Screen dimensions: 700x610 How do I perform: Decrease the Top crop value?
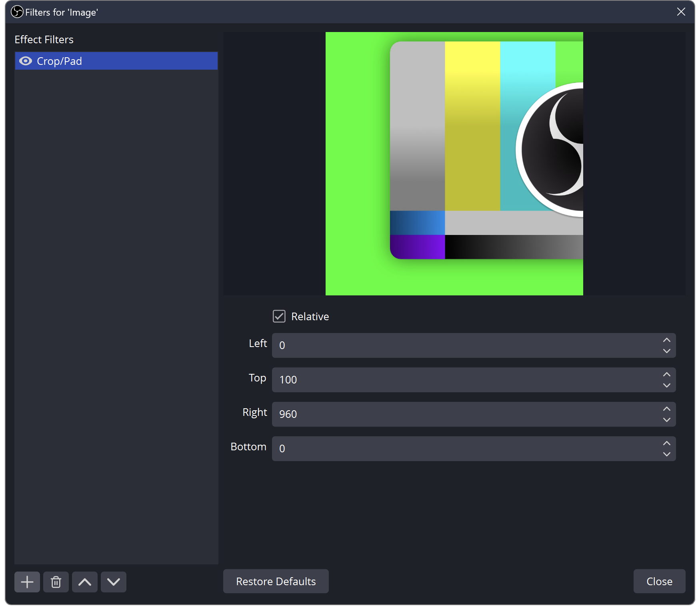click(x=666, y=385)
